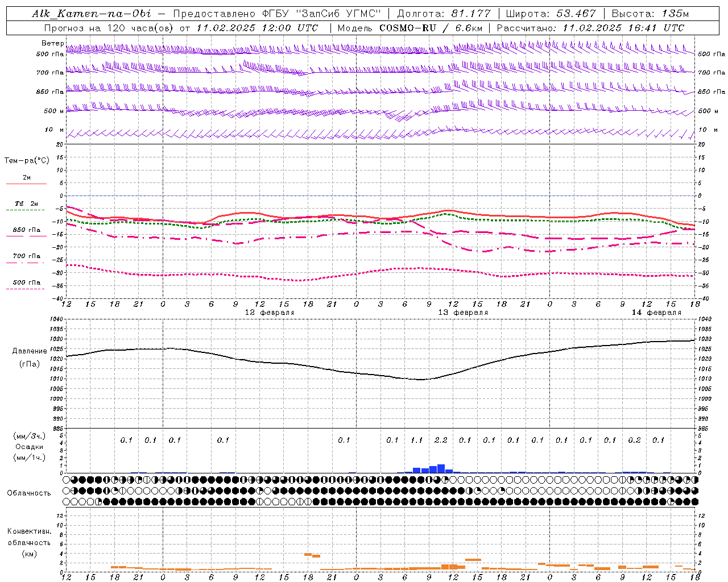The width and height of the screenshot is (728, 582).
Task: Click the '(км)' convective cloud unit label
Action: click(x=30, y=554)
